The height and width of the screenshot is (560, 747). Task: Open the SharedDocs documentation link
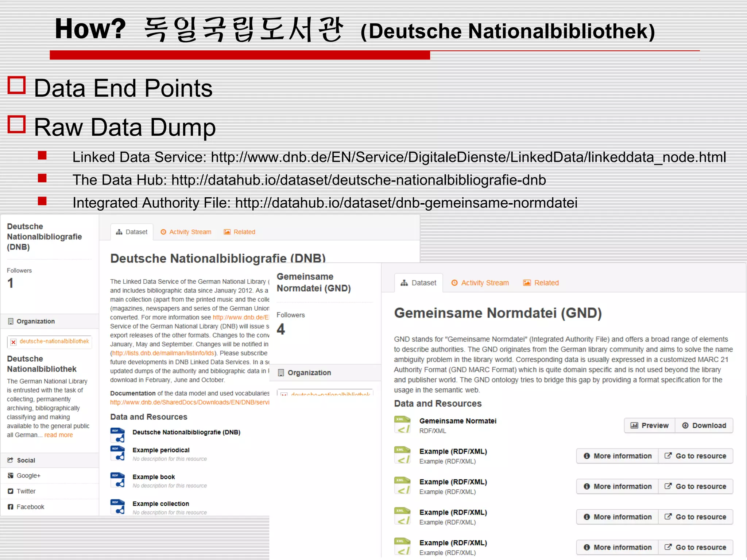pos(190,402)
